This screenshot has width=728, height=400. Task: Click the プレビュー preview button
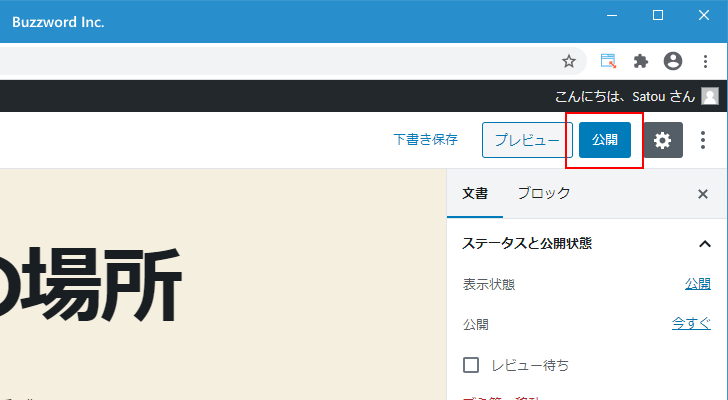[x=527, y=140]
